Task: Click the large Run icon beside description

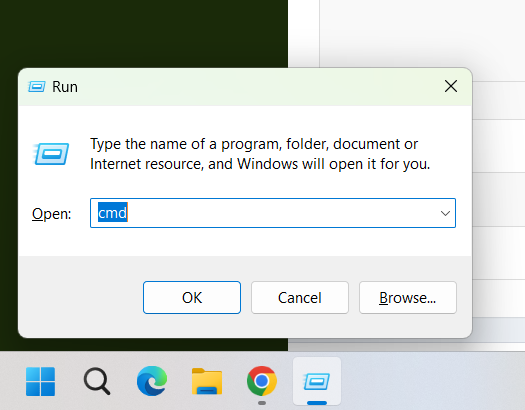Action: pos(51,154)
